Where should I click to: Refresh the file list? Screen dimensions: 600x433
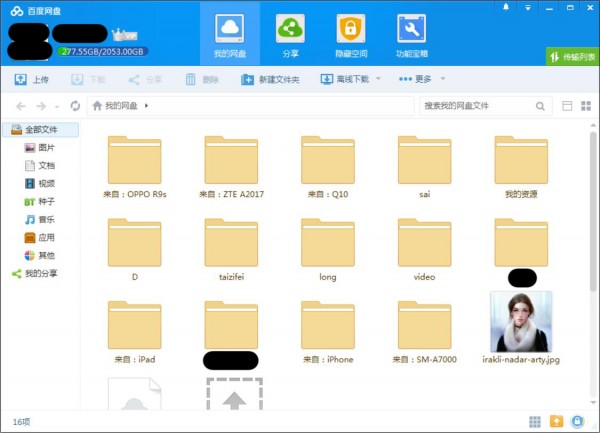point(75,106)
